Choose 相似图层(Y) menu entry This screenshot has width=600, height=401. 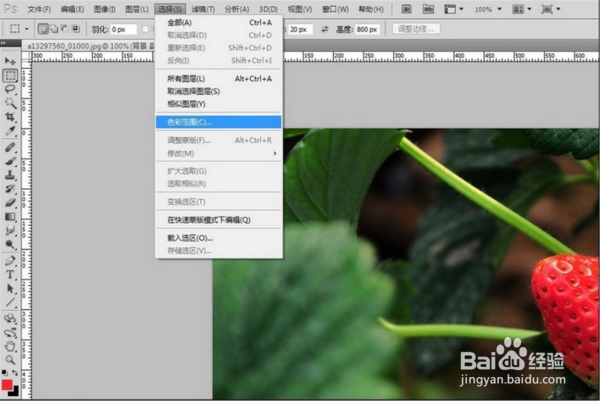[219, 104]
